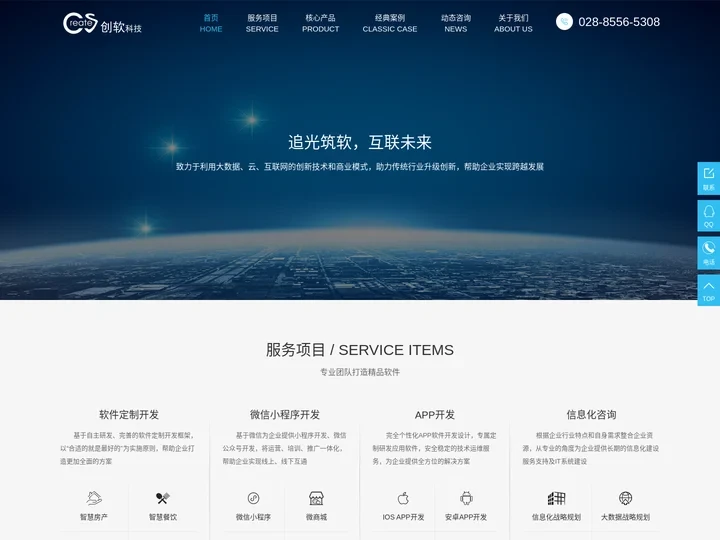Click the 电话 phone sidebar icon

pyautogui.click(x=709, y=253)
